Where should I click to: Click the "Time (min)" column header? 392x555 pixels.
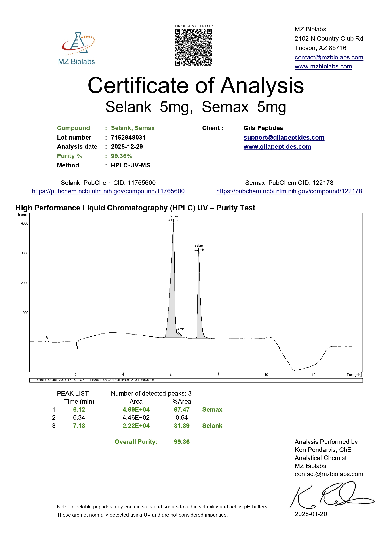coord(79,402)
